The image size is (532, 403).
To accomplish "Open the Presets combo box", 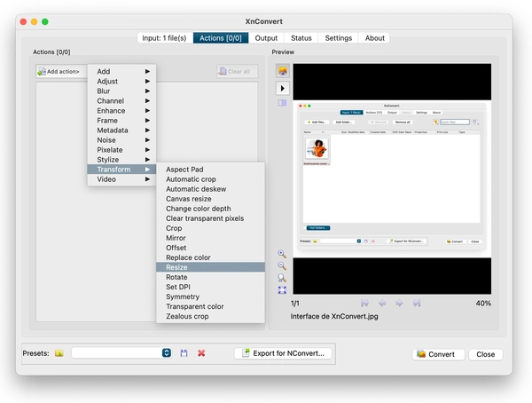I will [x=121, y=353].
